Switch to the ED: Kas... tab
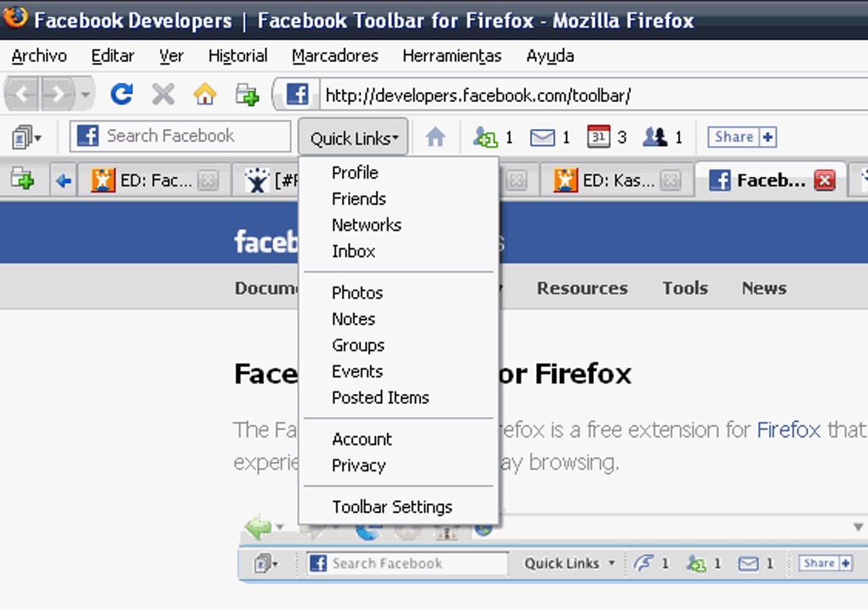This screenshot has width=868, height=610. coord(609,180)
